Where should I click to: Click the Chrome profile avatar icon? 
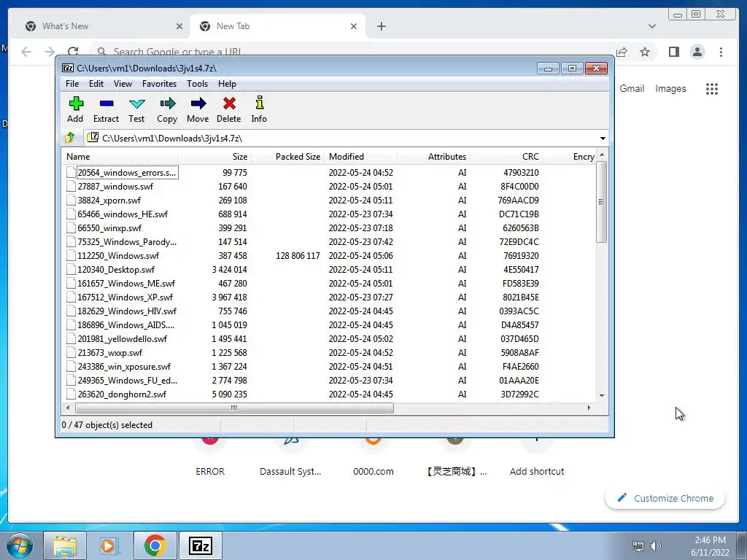coord(697,52)
